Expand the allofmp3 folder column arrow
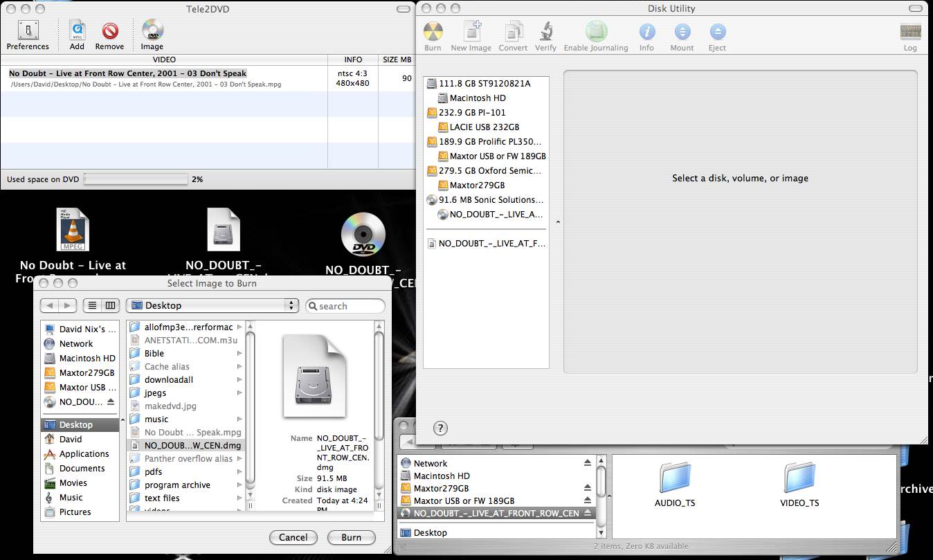This screenshot has height=560, width=933. pyautogui.click(x=240, y=327)
